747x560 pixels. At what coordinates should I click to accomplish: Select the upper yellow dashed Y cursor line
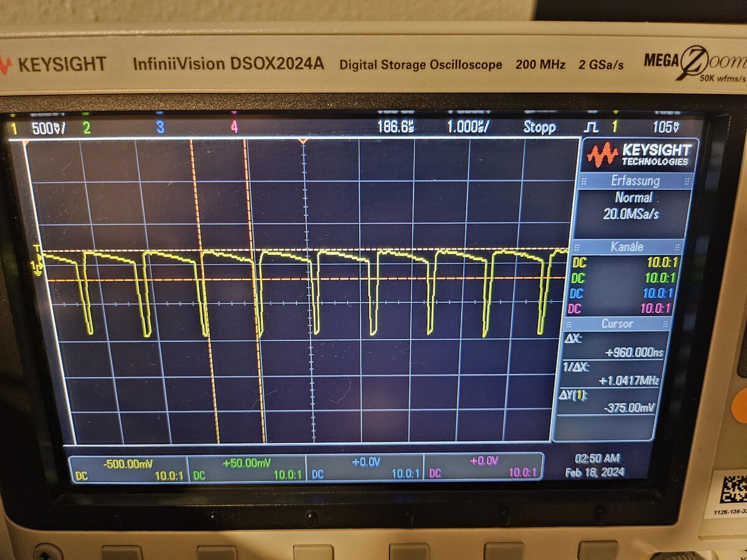(305, 251)
